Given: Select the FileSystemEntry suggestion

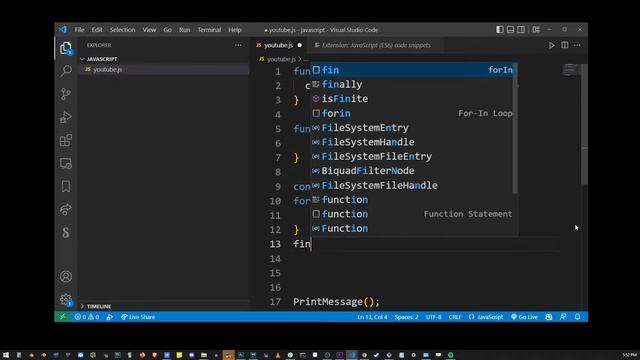Looking at the screenshot, I should 413,128.
